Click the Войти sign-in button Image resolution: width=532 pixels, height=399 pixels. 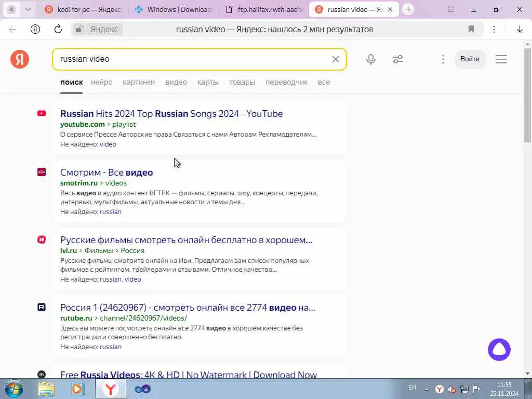[470, 59]
